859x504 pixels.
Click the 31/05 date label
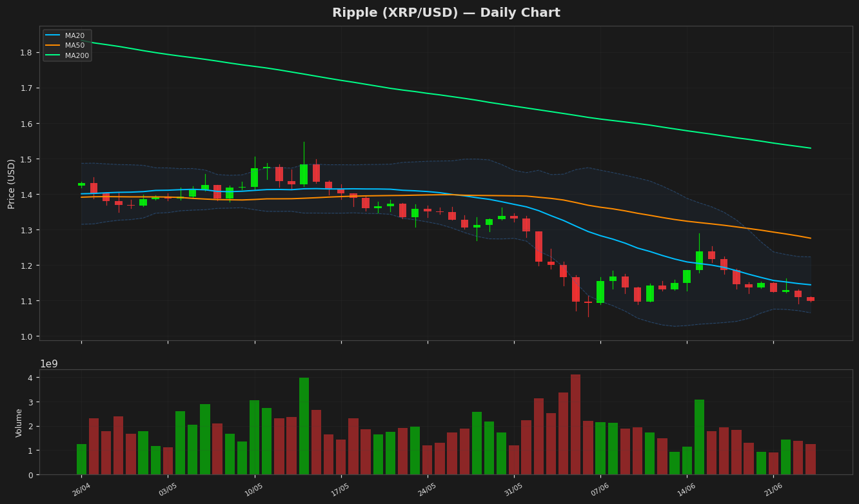pyautogui.click(x=513, y=489)
